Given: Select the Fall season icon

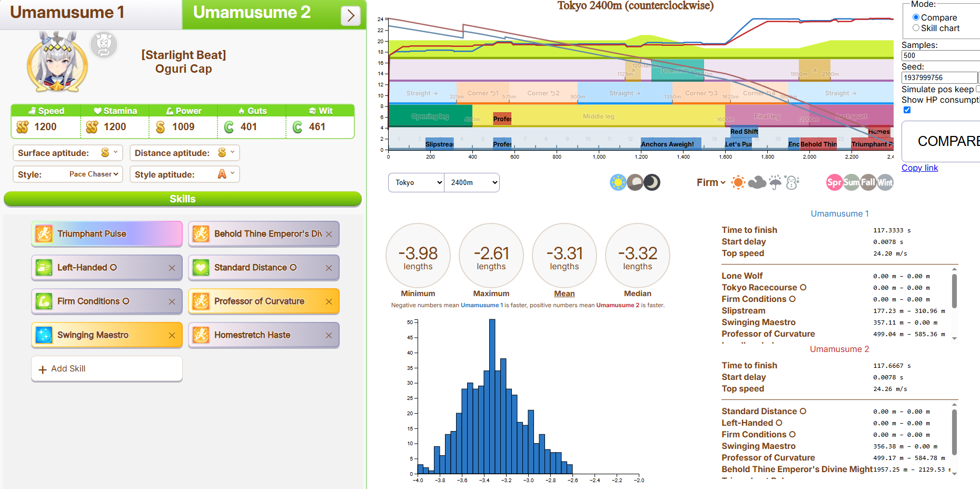Looking at the screenshot, I should pos(868,182).
